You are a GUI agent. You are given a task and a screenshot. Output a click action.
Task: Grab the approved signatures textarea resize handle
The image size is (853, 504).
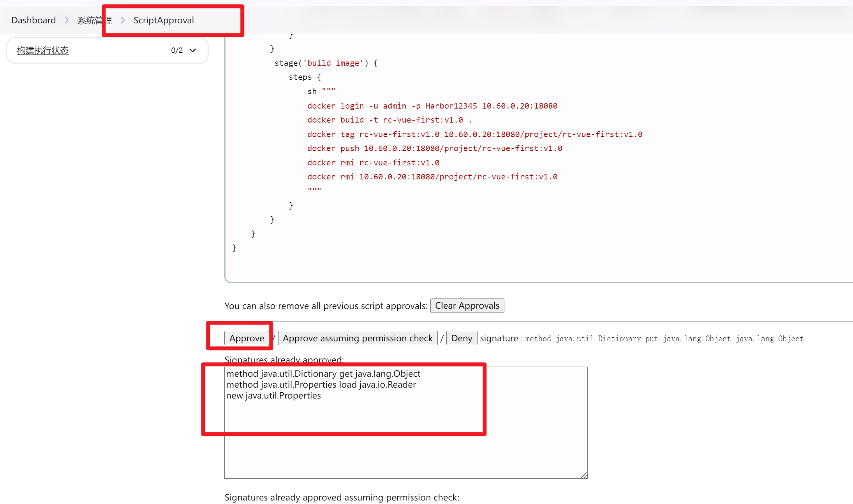pos(583,475)
